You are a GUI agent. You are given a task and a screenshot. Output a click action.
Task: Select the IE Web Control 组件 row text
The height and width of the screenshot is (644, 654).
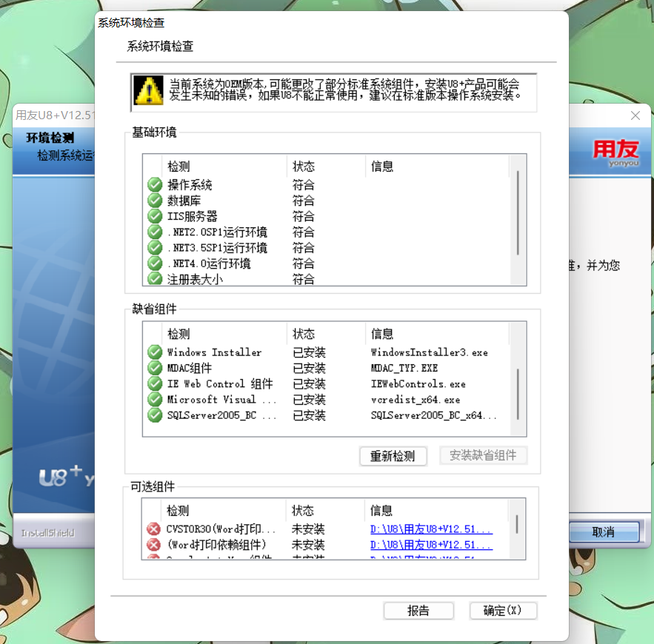point(220,383)
